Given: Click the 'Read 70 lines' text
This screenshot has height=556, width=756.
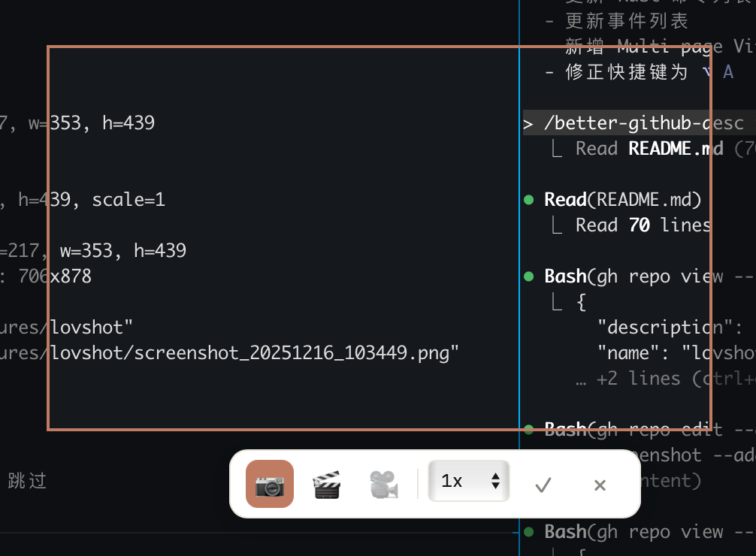Looking at the screenshot, I should point(643,225).
